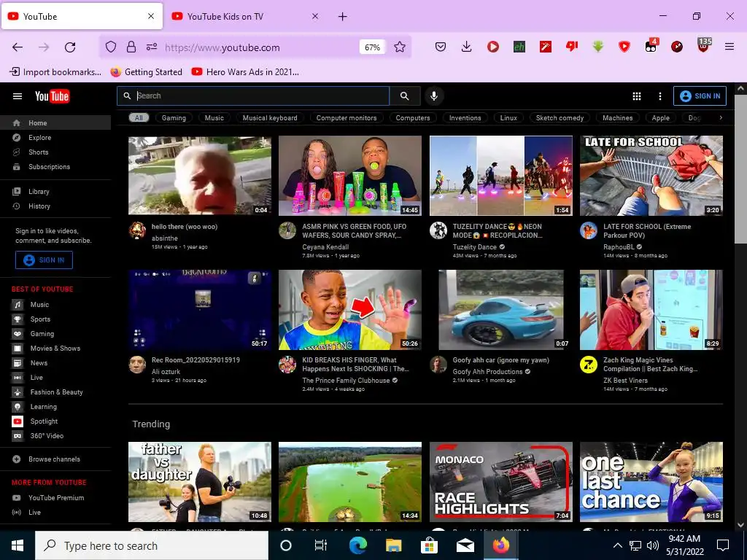Viewport: 747px width, 560px height.
Task: Open 360° Video in sidebar
Action: click(55, 436)
